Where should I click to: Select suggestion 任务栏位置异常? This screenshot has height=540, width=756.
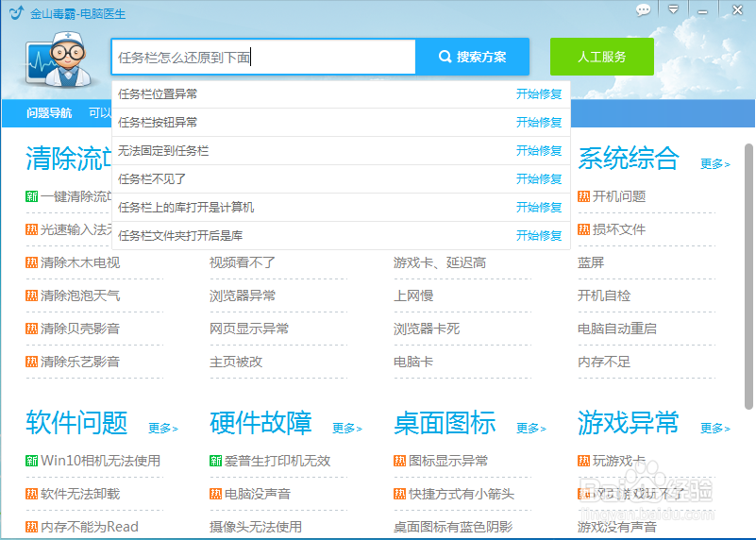click(158, 94)
